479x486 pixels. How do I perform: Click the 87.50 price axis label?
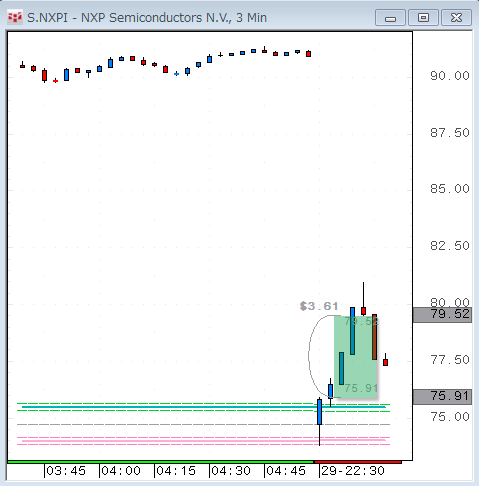(x=450, y=133)
